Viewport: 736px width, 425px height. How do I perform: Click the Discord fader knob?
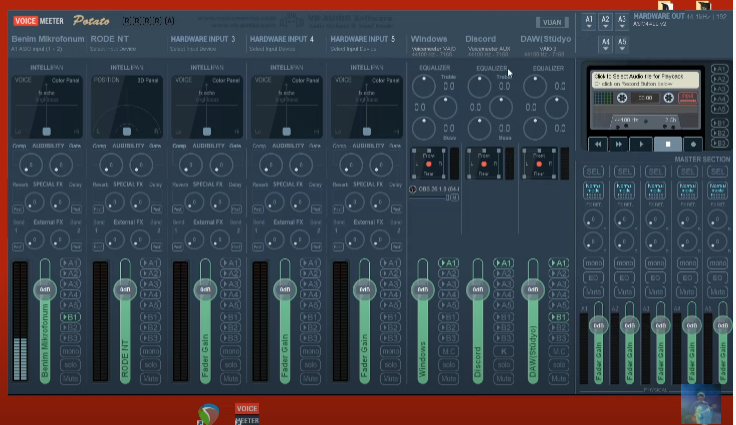click(478, 289)
